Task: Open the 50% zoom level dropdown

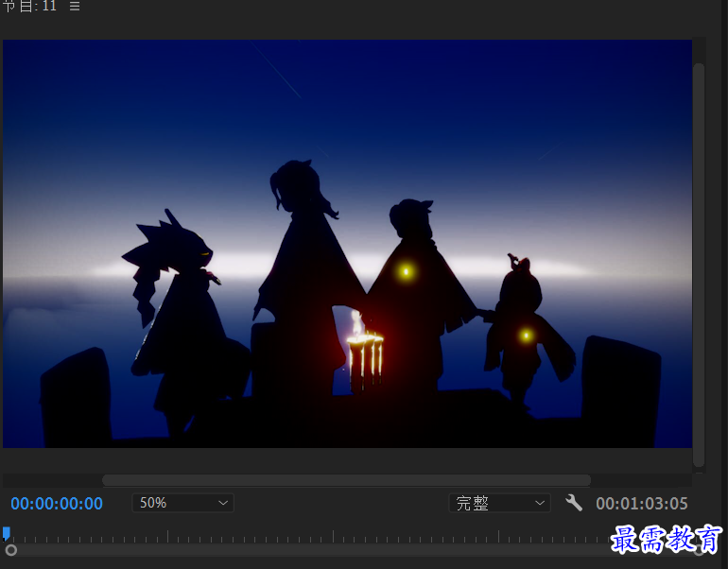Action: pyautogui.click(x=182, y=503)
